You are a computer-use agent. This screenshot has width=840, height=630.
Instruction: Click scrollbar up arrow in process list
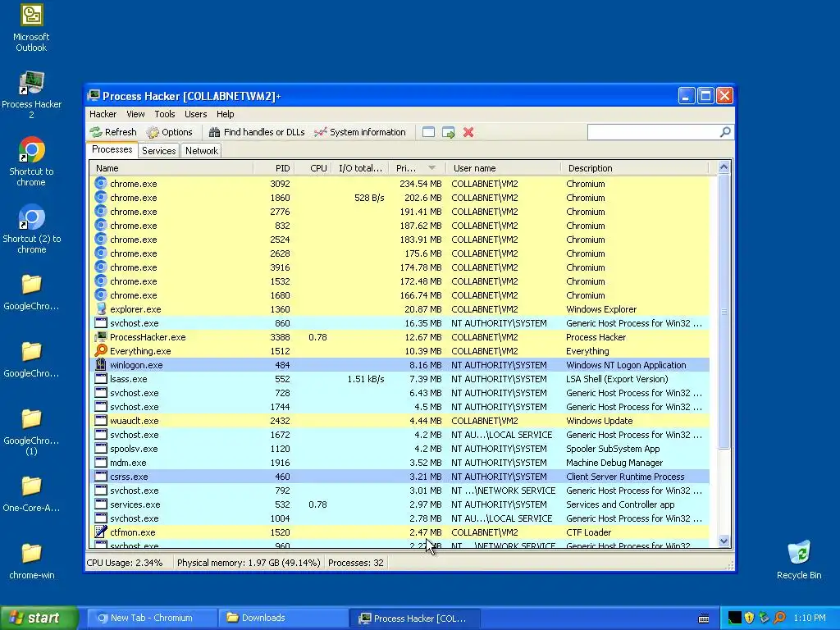(724, 167)
